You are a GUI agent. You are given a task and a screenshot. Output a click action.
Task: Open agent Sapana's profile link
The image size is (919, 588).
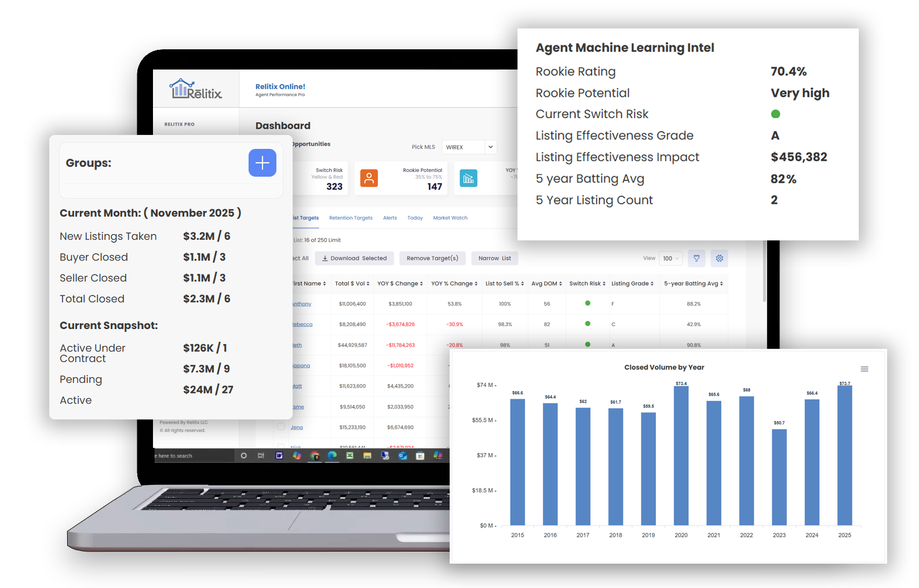coord(301,366)
